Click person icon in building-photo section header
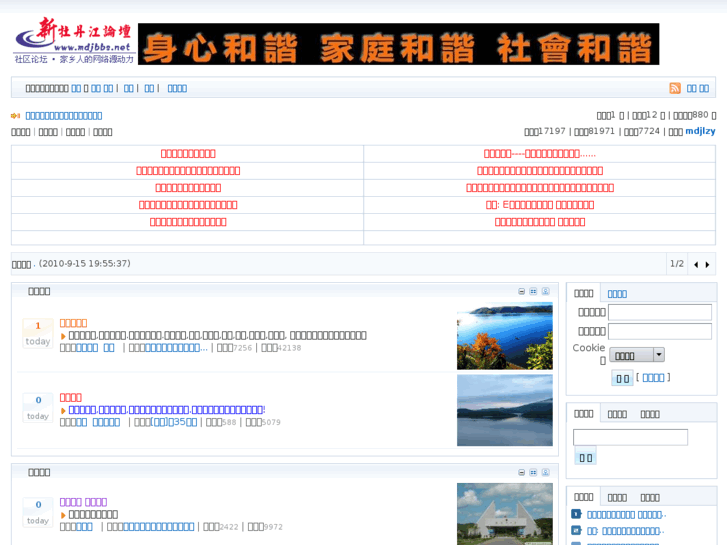 tap(545, 472)
